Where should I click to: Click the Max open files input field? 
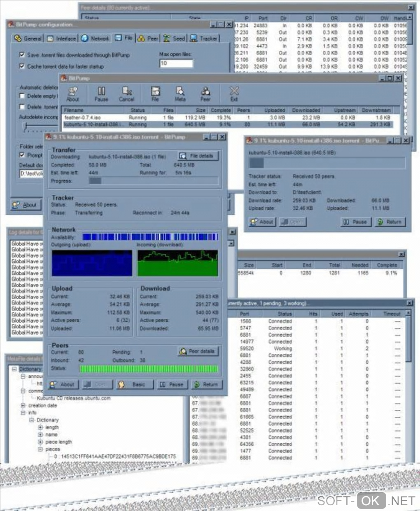click(176, 63)
